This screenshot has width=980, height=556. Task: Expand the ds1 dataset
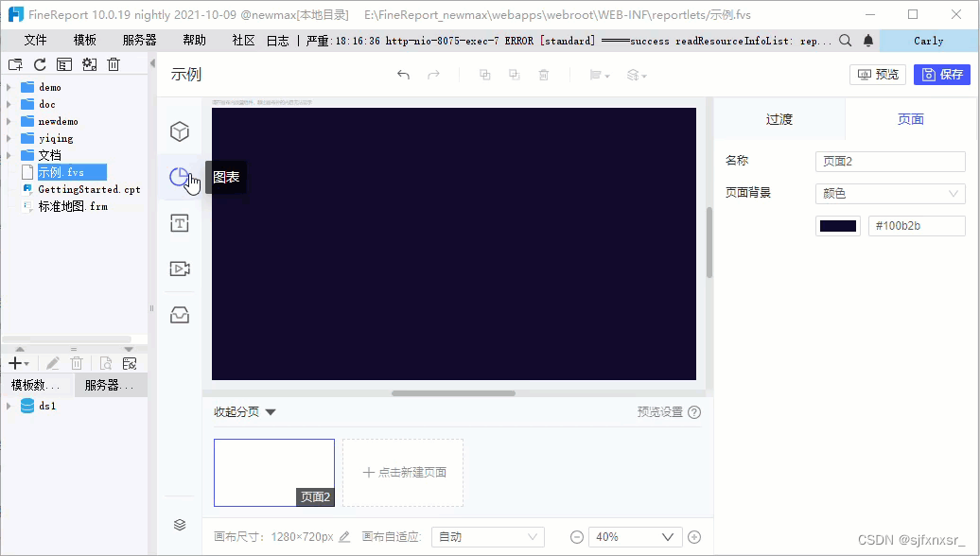click(9, 406)
